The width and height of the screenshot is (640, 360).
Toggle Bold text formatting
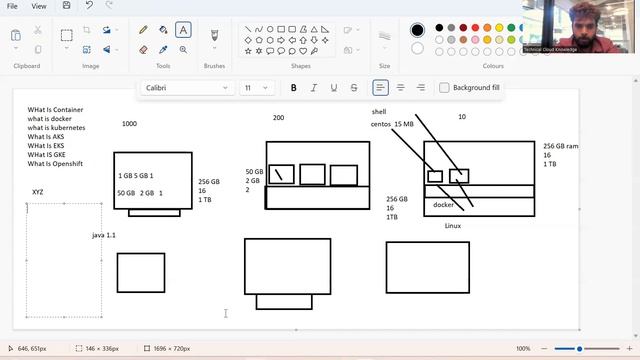[293, 88]
